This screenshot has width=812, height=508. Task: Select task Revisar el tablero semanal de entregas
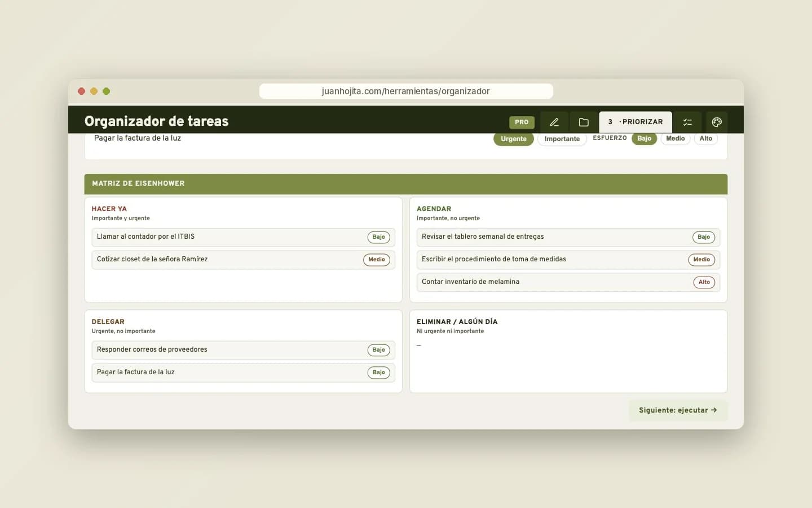tap(568, 237)
